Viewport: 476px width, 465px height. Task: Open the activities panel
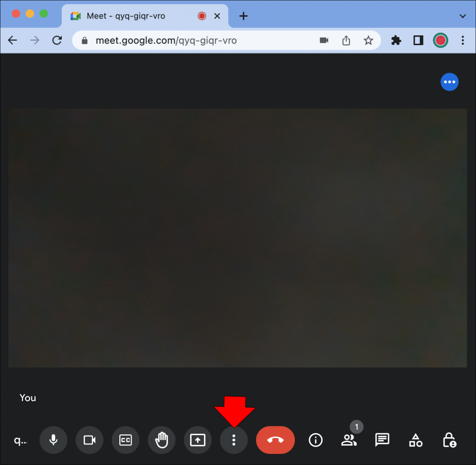(x=415, y=440)
